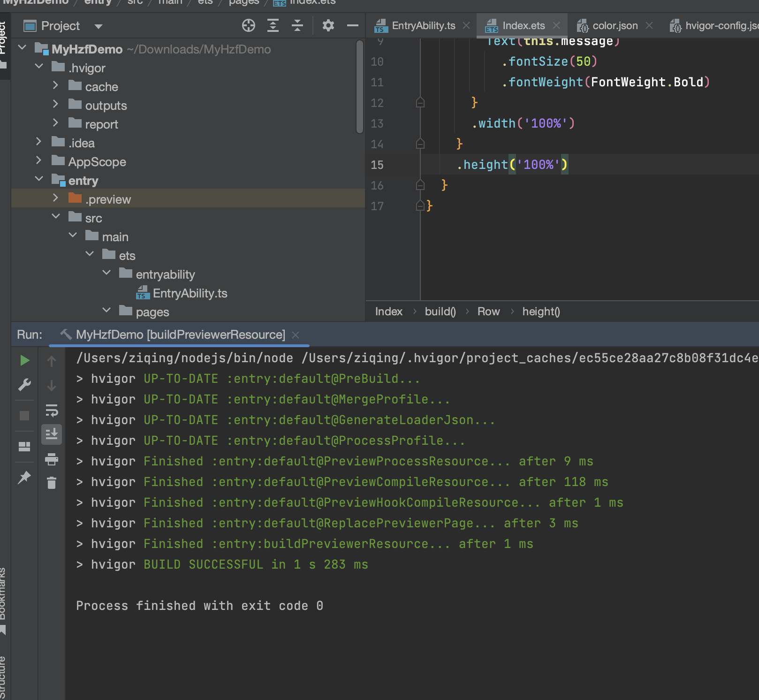Open the Project view dropdown
Image resolution: width=759 pixels, height=700 pixels.
point(98,26)
